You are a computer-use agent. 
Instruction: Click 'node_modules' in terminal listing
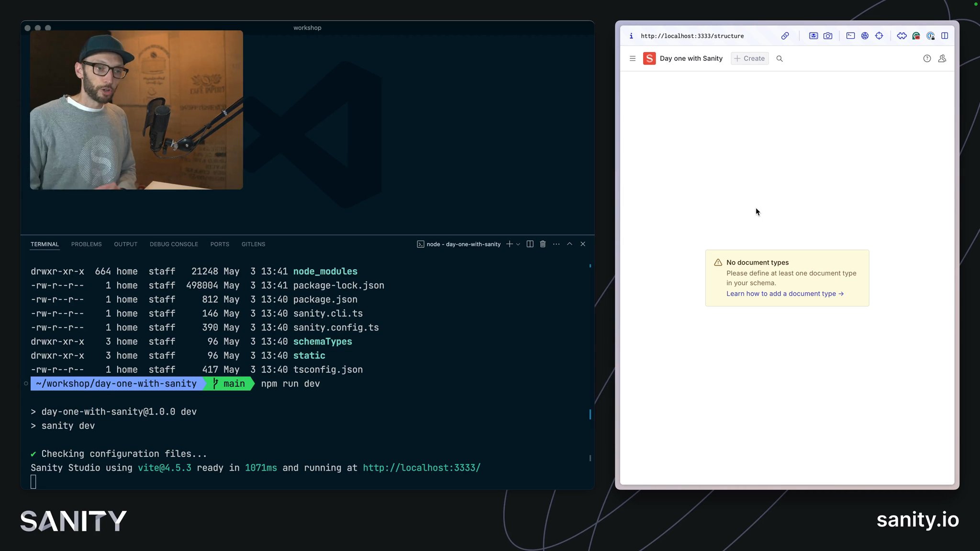tap(325, 271)
